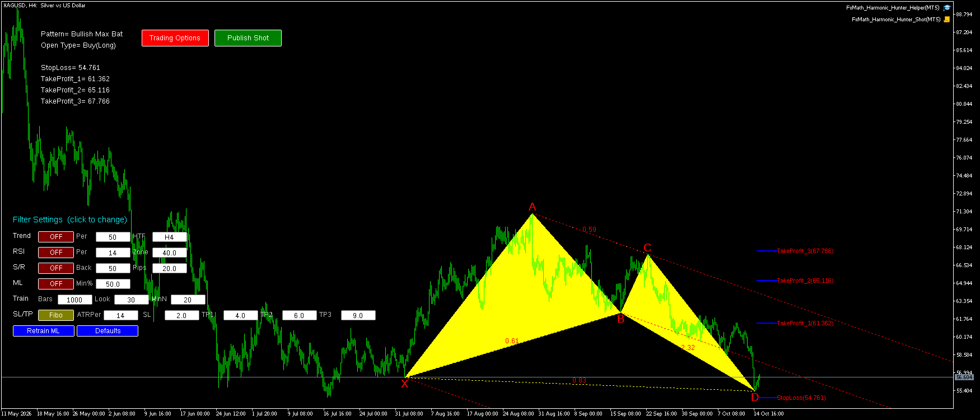Click pattern point label C
Image resolution: width=980 pixels, height=420 pixels.
pos(647,248)
